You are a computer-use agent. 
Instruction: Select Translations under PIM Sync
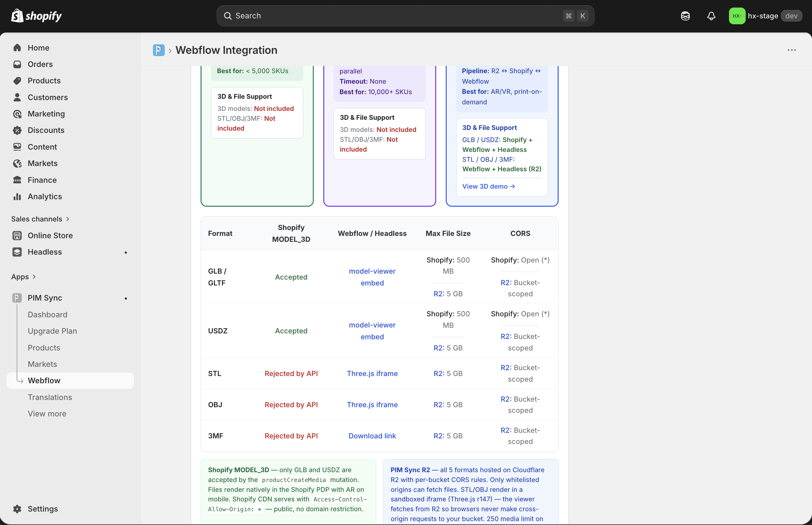coord(50,397)
